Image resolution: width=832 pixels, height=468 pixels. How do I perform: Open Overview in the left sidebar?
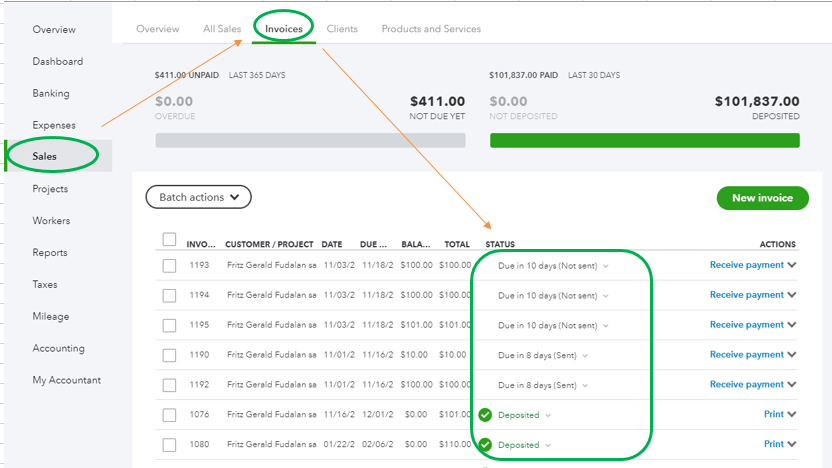(x=54, y=29)
